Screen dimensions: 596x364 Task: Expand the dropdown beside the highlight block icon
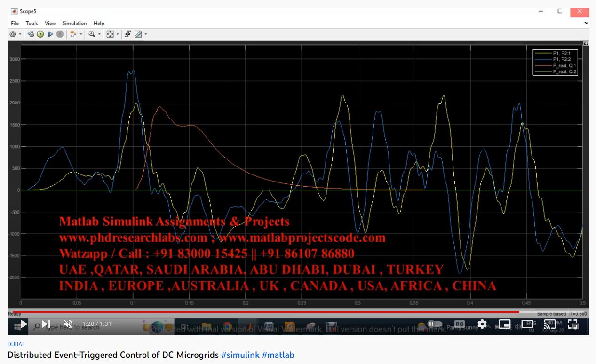81,34
